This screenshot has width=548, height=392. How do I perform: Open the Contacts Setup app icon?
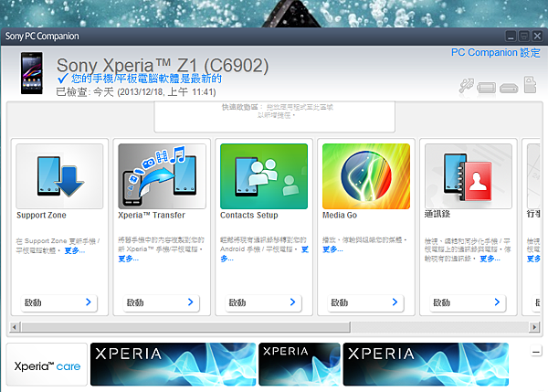(264, 176)
